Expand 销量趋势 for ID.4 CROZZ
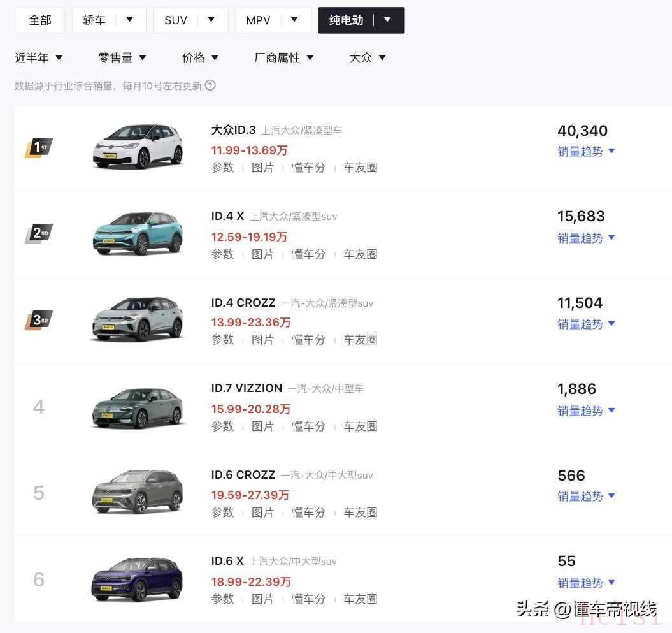The image size is (672, 633). 586,324
